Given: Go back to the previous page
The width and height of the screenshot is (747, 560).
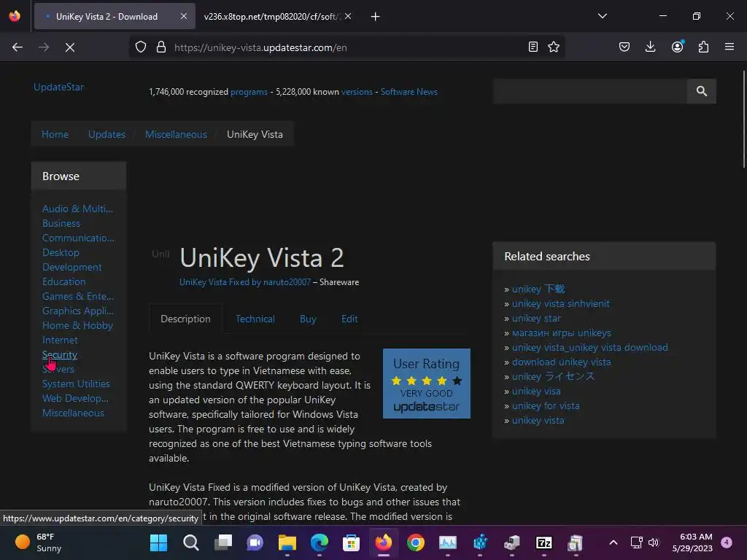Looking at the screenshot, I should tap(18, 47).
